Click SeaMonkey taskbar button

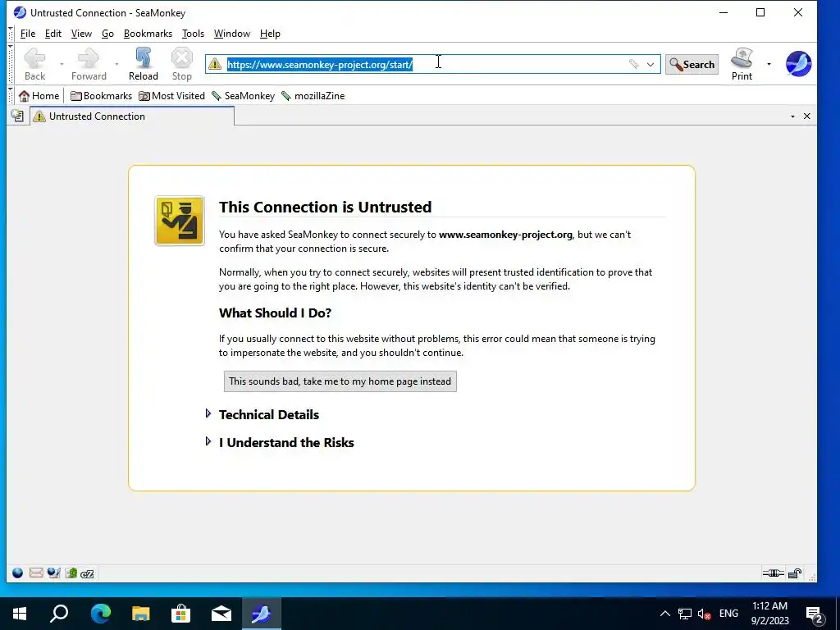click(262, 614)
